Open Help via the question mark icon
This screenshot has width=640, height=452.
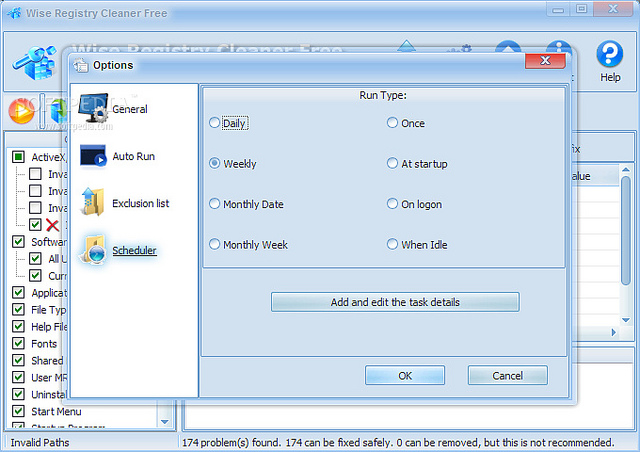609,54
